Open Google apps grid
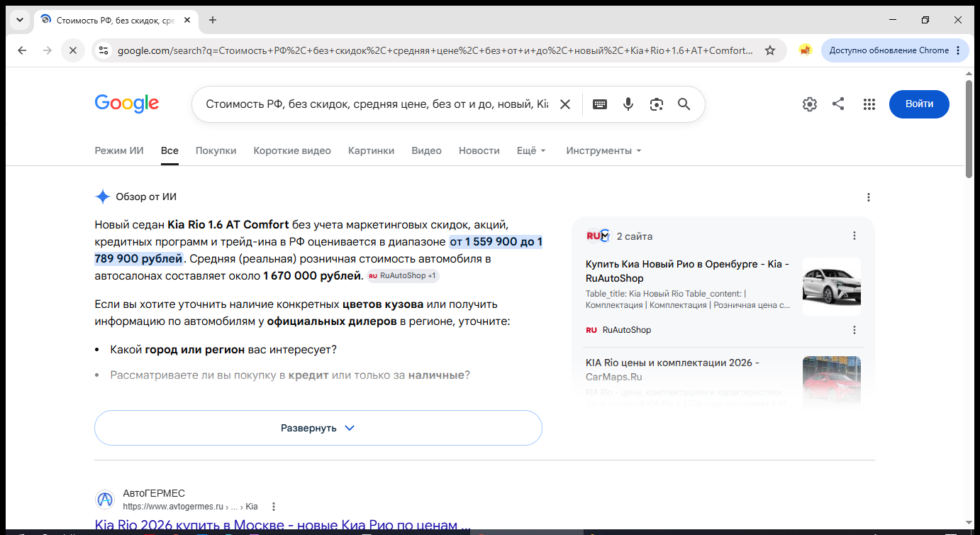980x535 pixels. 869,104
